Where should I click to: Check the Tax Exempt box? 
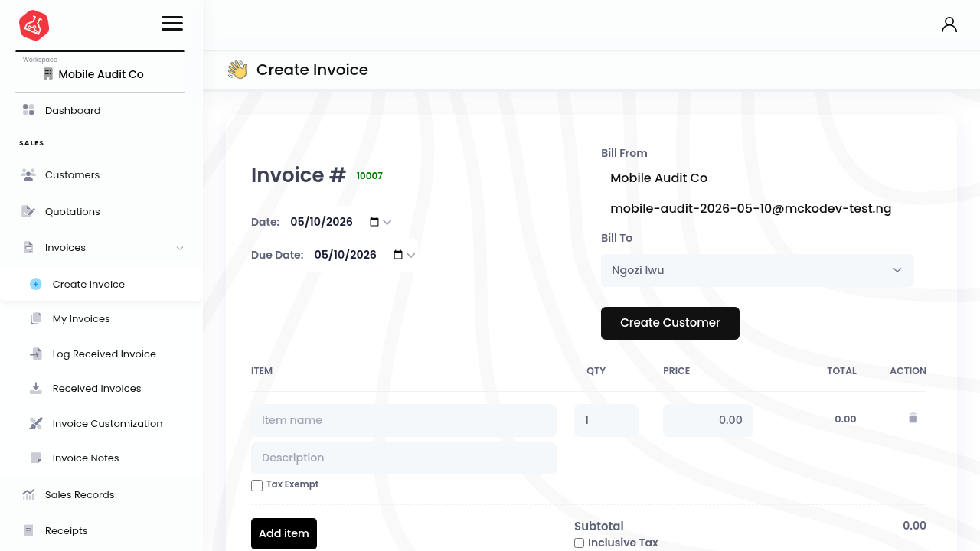[x=257, y=485]
